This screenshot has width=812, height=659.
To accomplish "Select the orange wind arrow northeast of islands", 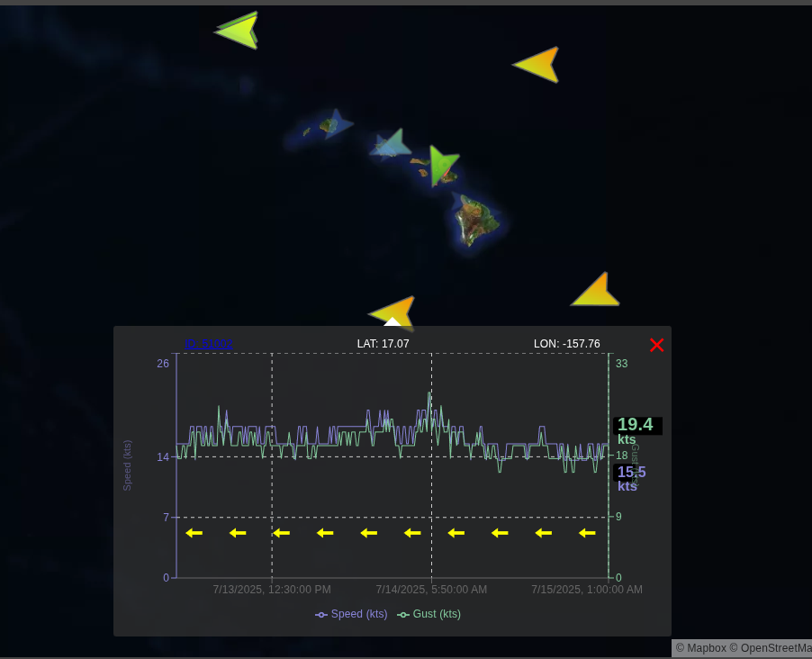I will [x=538, y=66].
